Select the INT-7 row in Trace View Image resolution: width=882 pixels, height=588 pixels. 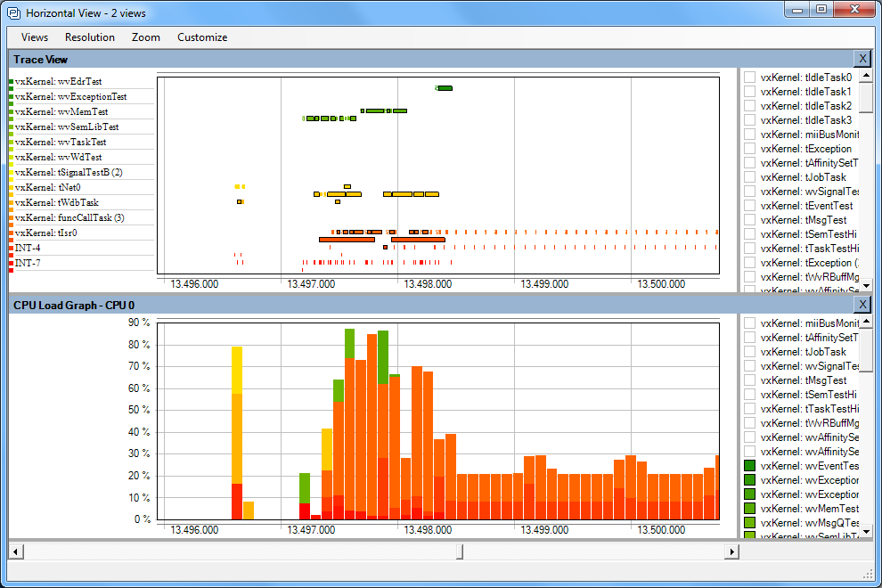pos(28,264)
